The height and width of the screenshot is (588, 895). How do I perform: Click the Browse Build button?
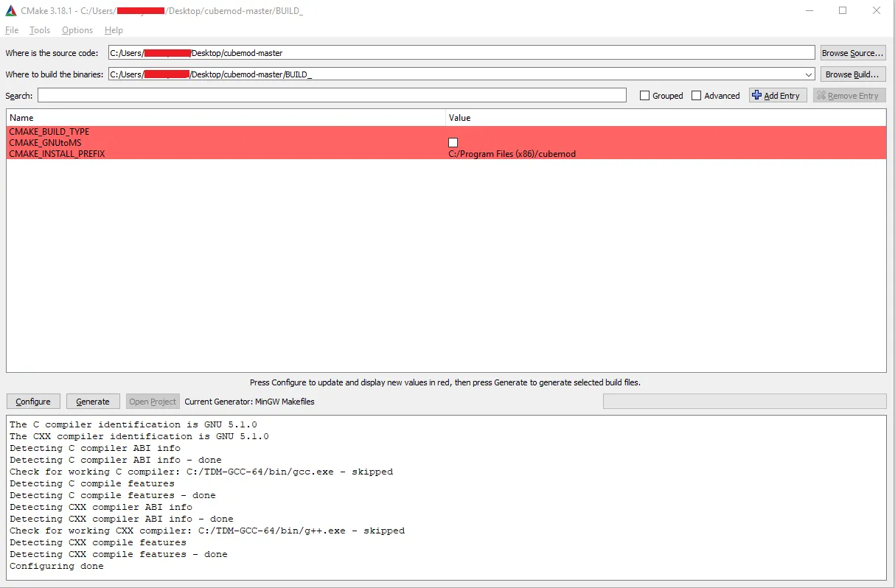tap(853, 74)
